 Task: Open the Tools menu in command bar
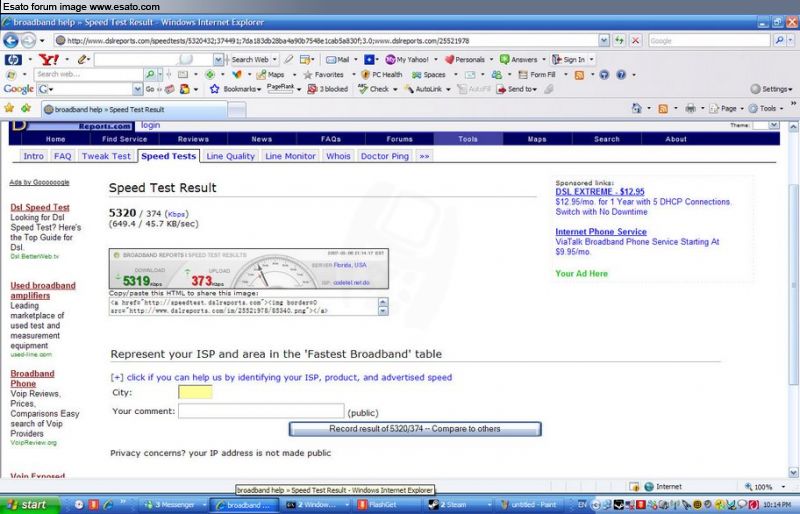[x=764, y=108]
